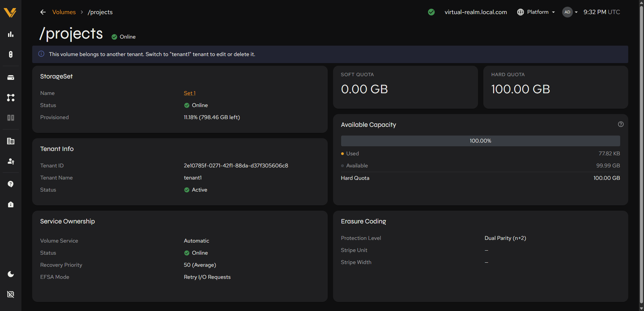The height and width of the screenshot is (311, 644).
Task: Open the info bag icon in sidebar
Action: [11, 204]
